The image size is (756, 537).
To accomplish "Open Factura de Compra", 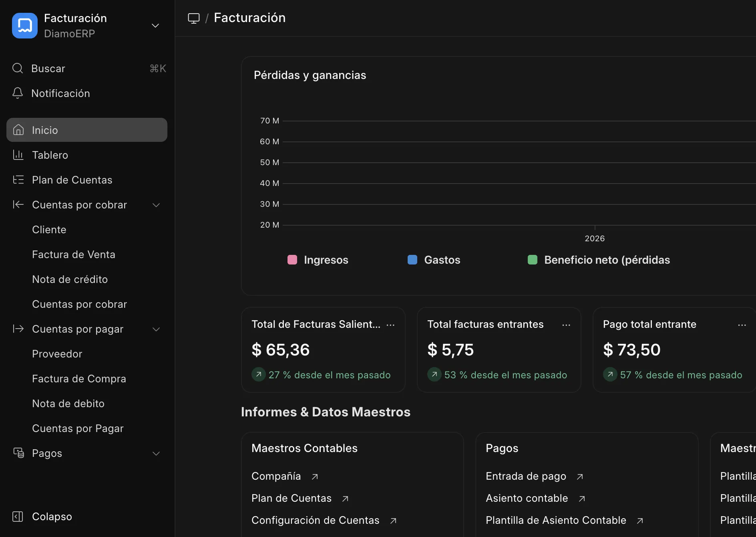I will pyautogui.click(x=79, y=379).
